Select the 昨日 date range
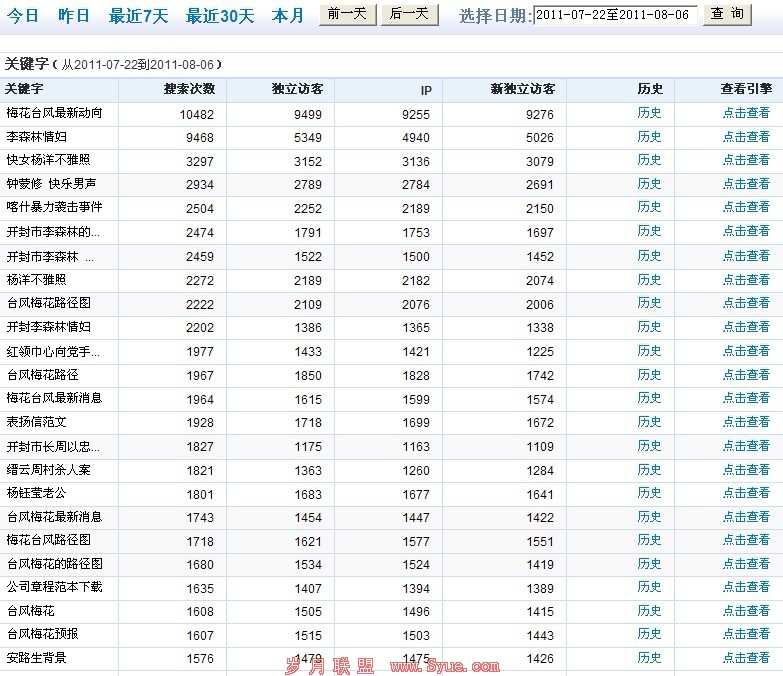Screen dimensions: 783x676 coord(74,16)
